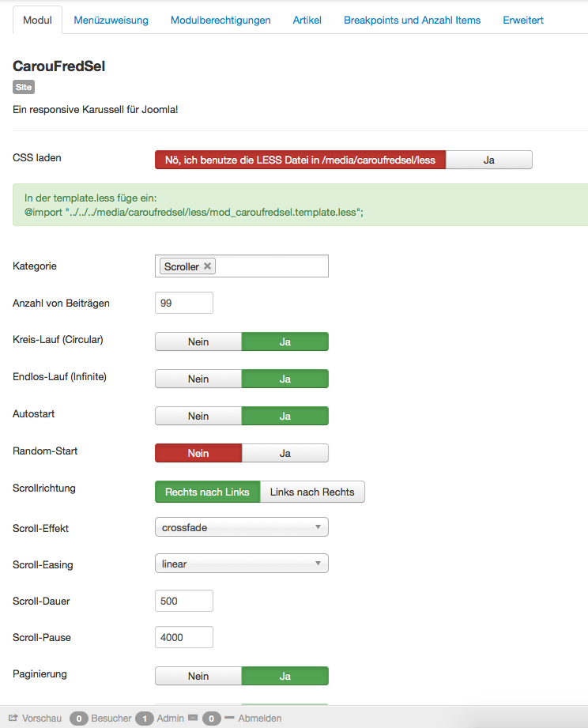Set Kreis-Lauf (Circular) to Nein
Image resolution: width=588 pixels, height=728 pixels.
tap(198, 341)
